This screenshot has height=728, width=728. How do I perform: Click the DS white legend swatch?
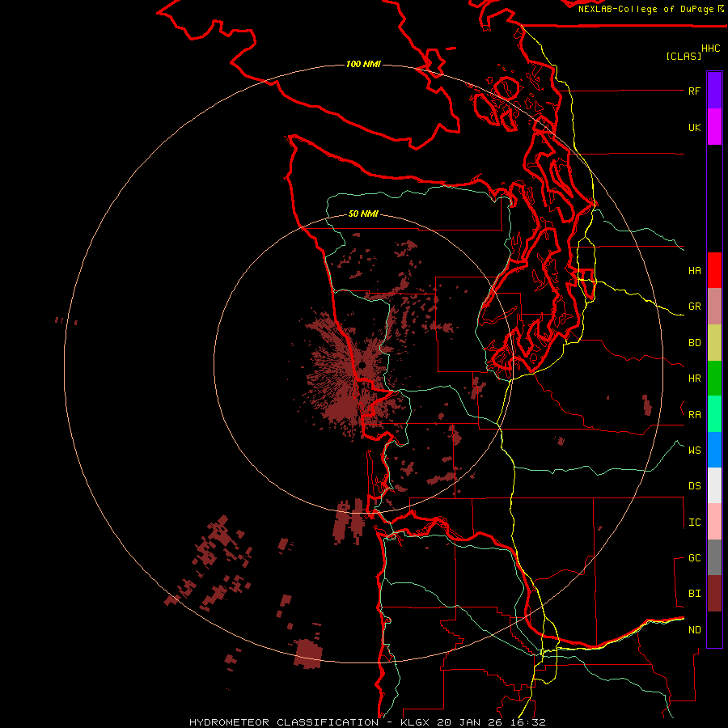714,485
